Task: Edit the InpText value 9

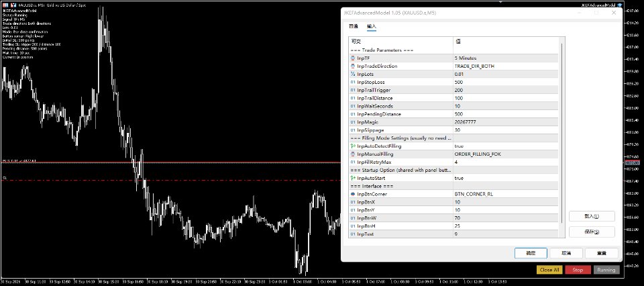Action: (x=506, y=234)
